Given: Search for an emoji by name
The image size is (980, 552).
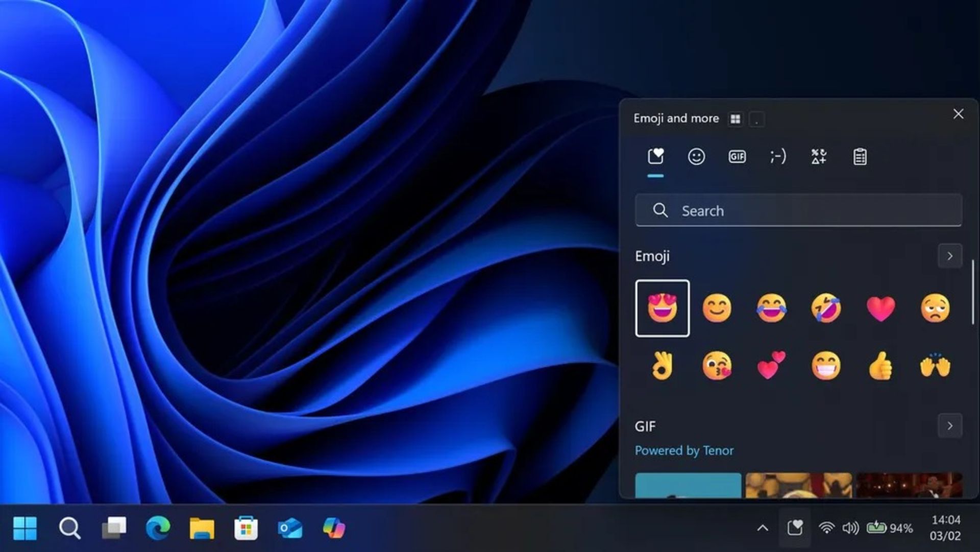Looking at the screenshot, I should point(799,210).
